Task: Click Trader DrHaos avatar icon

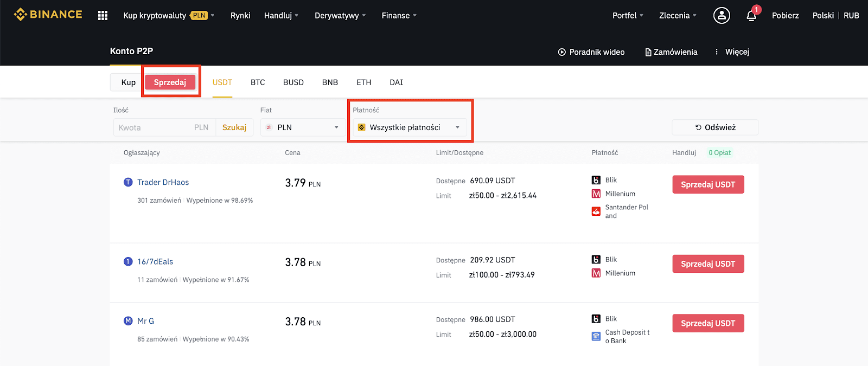Action: click(128, 182)
